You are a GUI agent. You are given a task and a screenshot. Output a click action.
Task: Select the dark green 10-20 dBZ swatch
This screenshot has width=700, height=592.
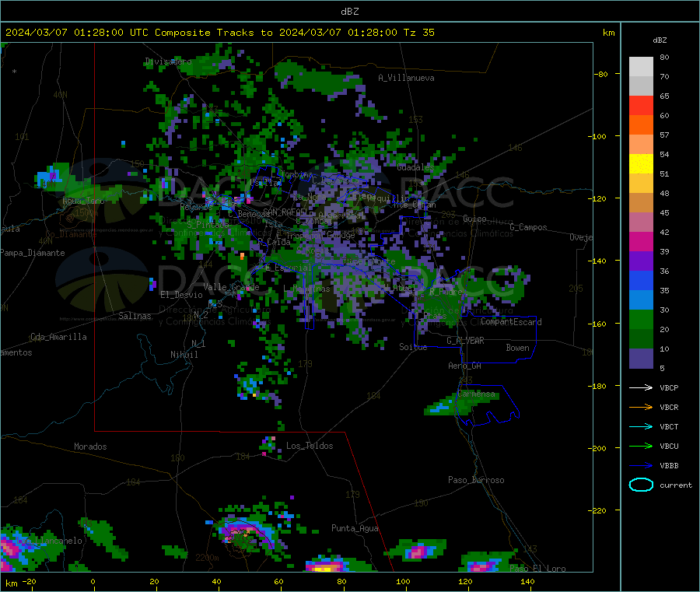pos(641,339)
